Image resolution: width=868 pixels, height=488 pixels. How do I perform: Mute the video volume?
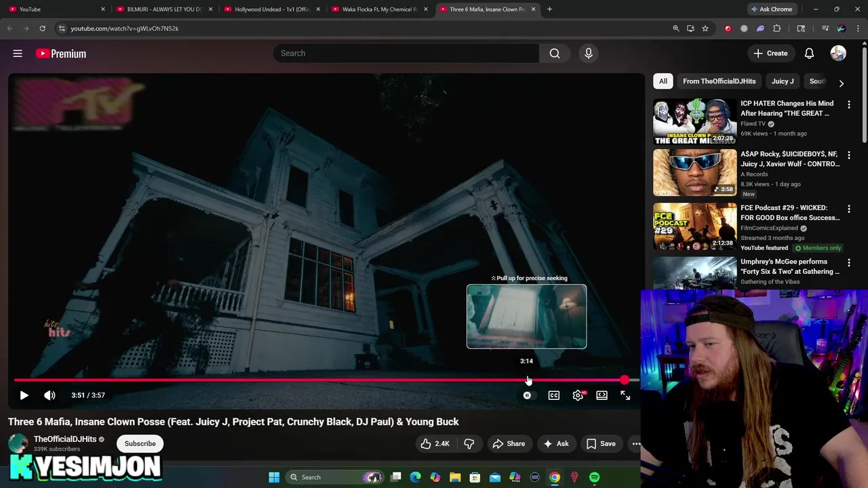point(50,395)
